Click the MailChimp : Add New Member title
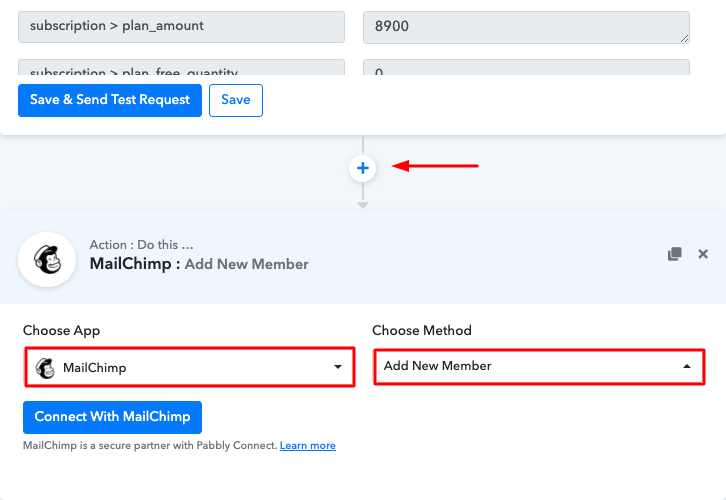This screenshot has height=500, width=726. [x=199, y=264]
